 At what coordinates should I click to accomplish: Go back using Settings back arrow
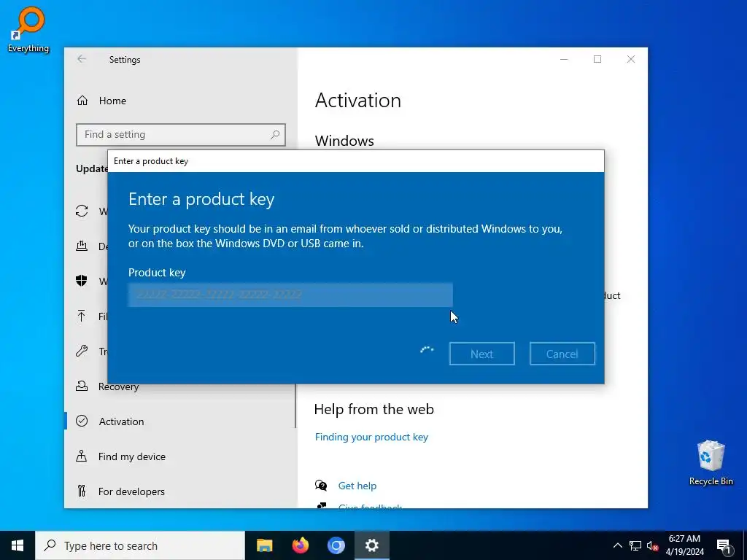point(82,59)
